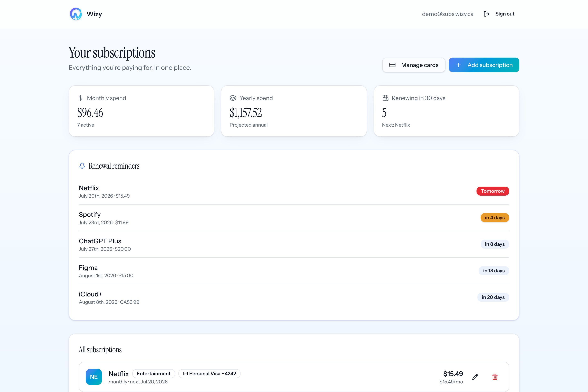
Task: Click July 20th, 2026 · $15.49 text
Action: 104,196
